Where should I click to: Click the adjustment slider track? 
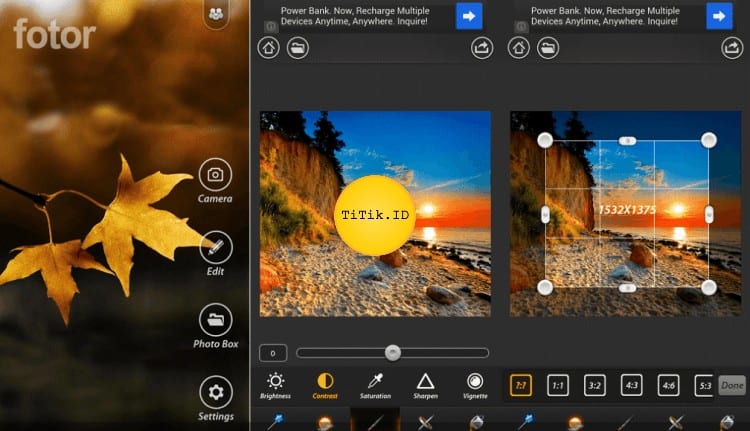(x=440, y=352)
